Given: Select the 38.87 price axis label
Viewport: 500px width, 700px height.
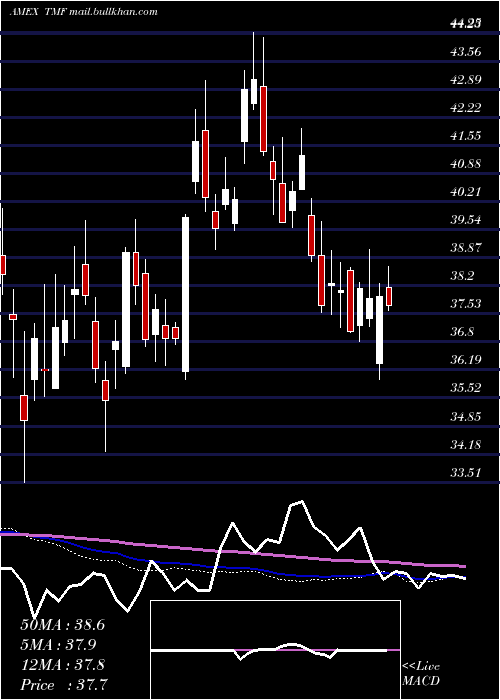Looking at the screenshot, I should coord(466,248).
